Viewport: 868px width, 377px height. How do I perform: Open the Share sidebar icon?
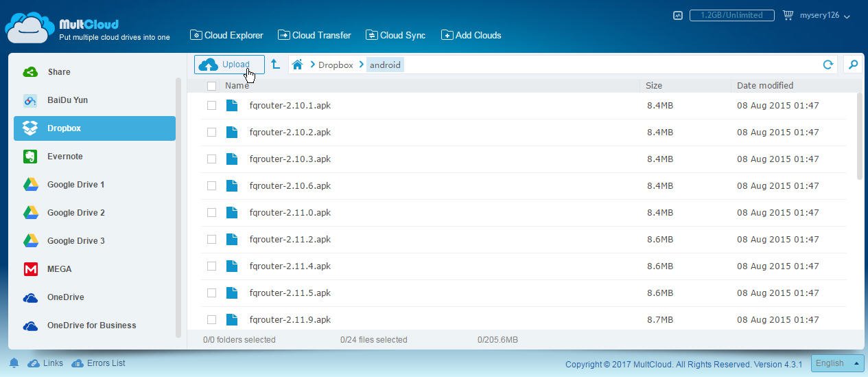pos(30,72)
